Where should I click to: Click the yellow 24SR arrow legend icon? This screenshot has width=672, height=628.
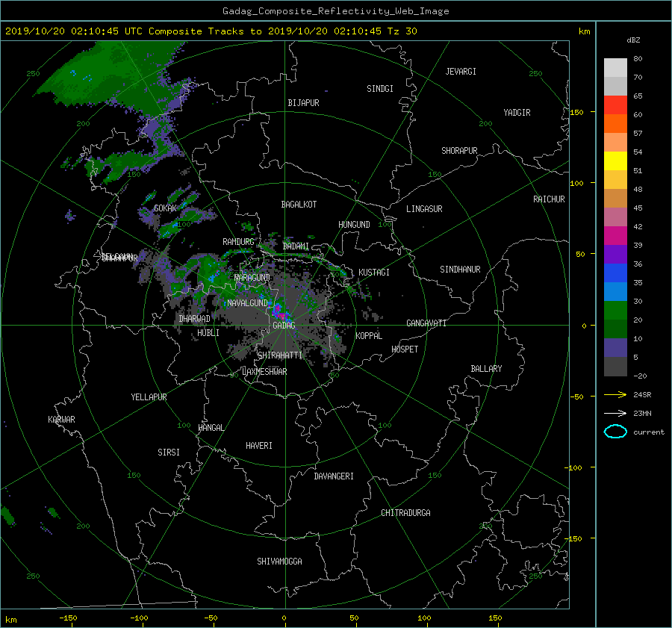[615, 394]
